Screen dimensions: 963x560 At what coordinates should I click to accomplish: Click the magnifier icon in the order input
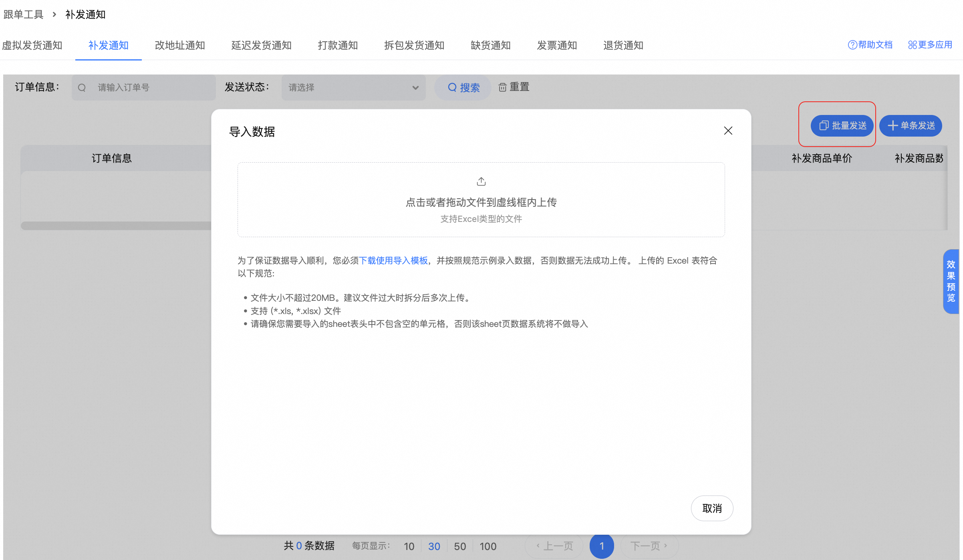(x=82, y=87)
